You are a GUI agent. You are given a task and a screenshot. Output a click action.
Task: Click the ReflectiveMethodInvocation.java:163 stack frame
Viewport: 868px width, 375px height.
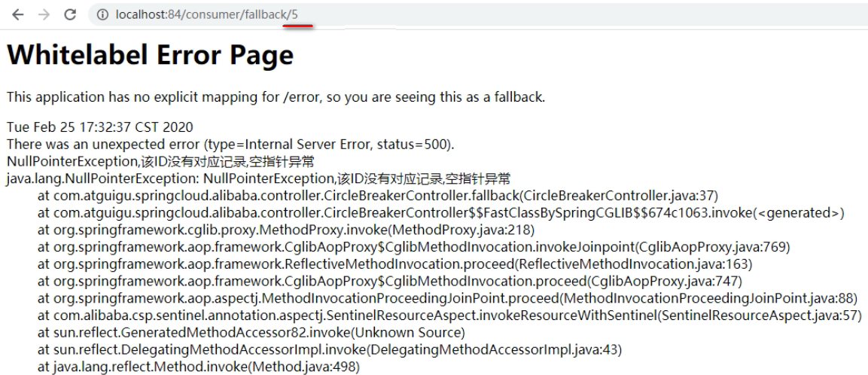coord(394,264)
